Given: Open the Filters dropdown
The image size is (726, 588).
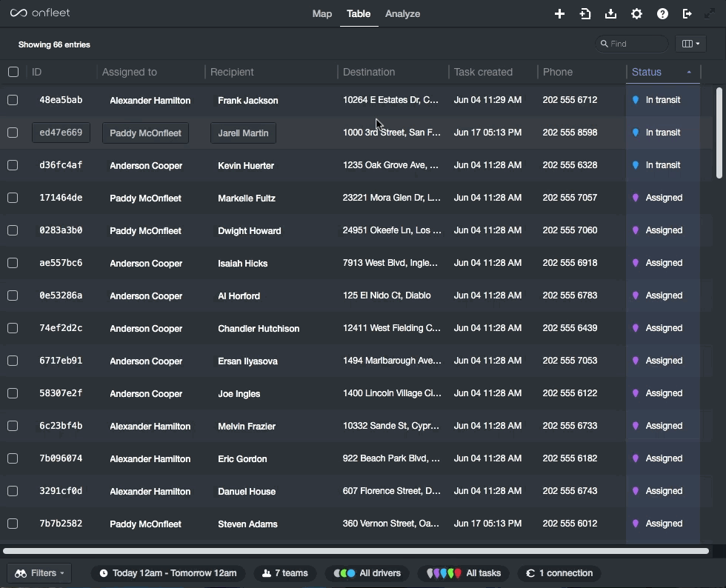Looking at the screenshot, I should (x=39, y=573).
